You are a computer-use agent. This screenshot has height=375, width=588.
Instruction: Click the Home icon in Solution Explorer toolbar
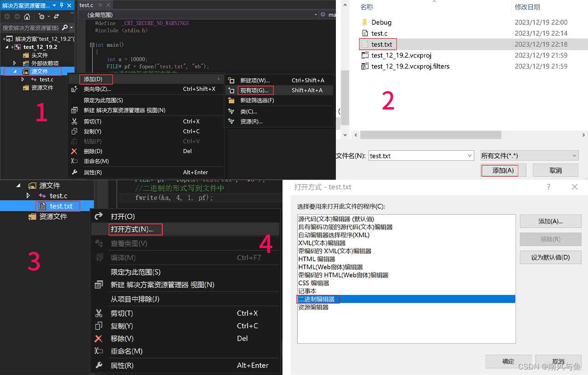click(x=27, y=17)
